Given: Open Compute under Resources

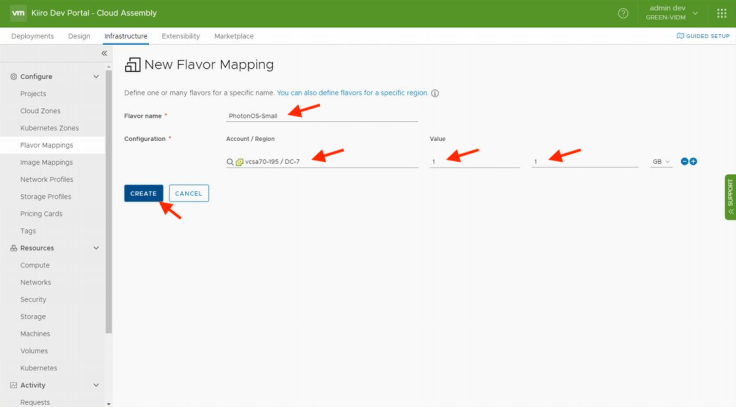Looking at the screenshot, I should (35, 265).
